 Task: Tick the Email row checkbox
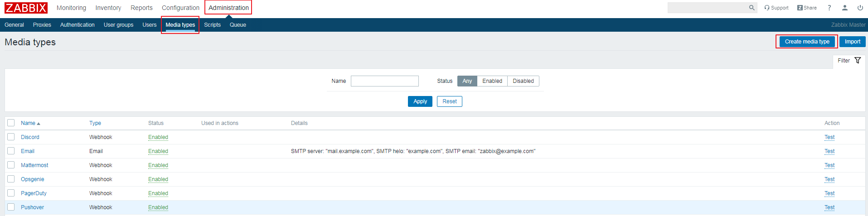coord(11,151)
